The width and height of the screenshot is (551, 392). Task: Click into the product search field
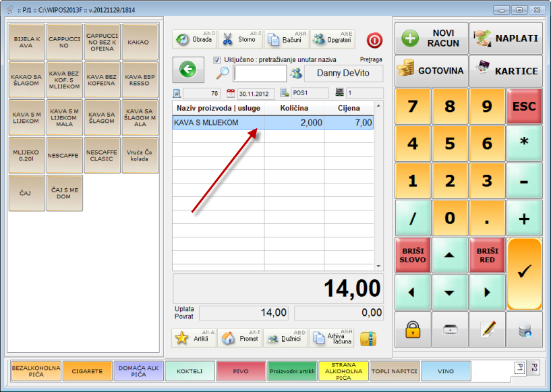click(260, 74)
